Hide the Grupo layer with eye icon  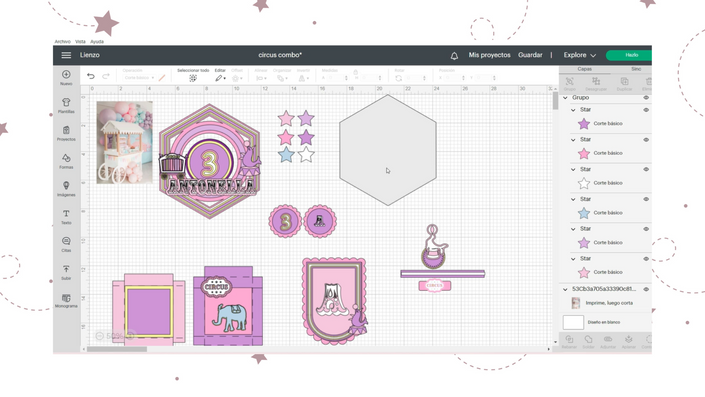tap(646, 98)
